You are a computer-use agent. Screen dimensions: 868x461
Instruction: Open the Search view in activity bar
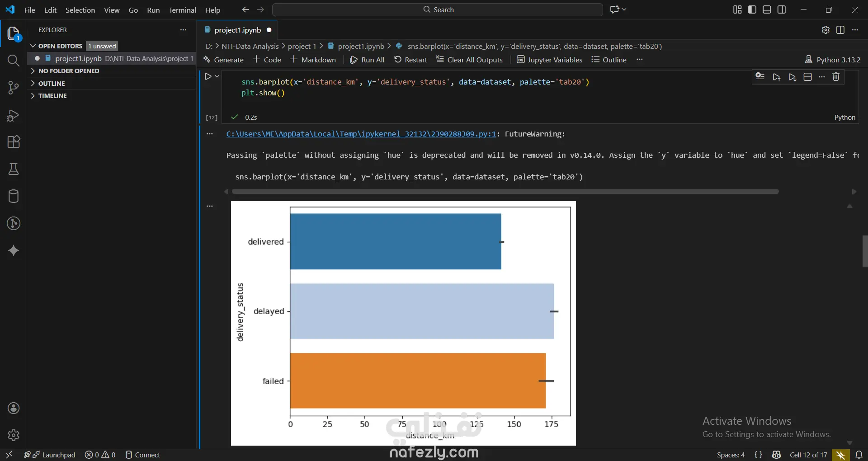click(x=14, y=61)
